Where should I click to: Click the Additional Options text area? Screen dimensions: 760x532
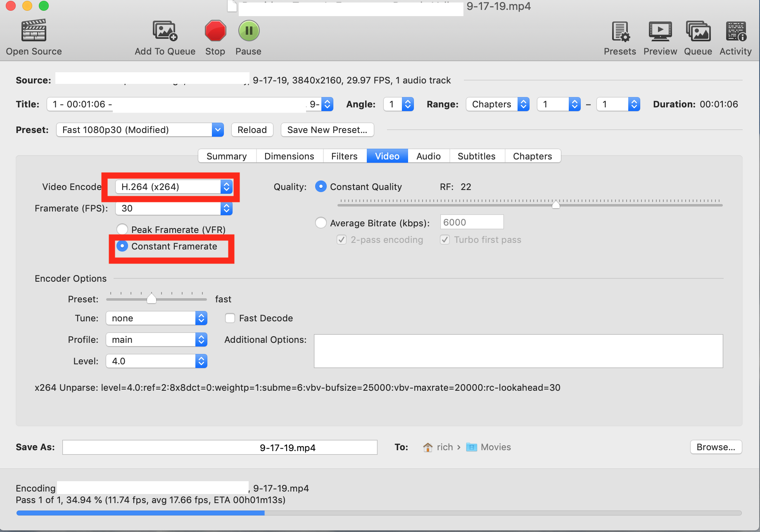tap(518, 351)
